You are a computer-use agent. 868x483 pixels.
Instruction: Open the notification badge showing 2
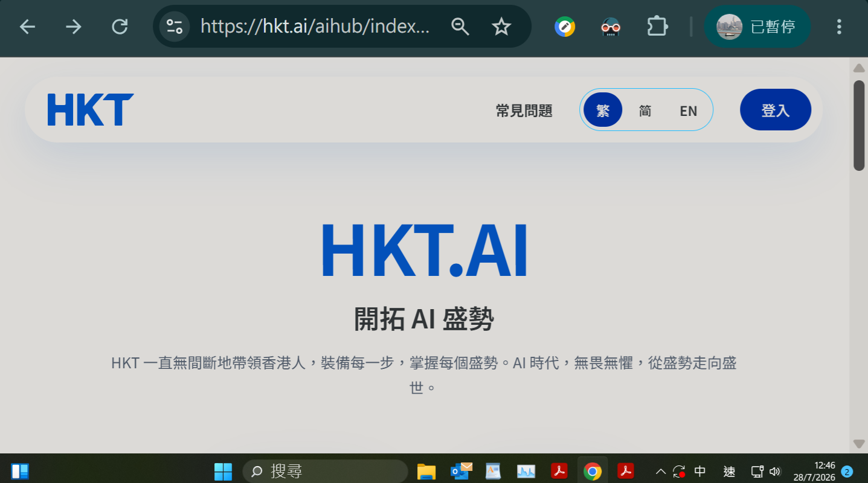click(x=847, y=472)
